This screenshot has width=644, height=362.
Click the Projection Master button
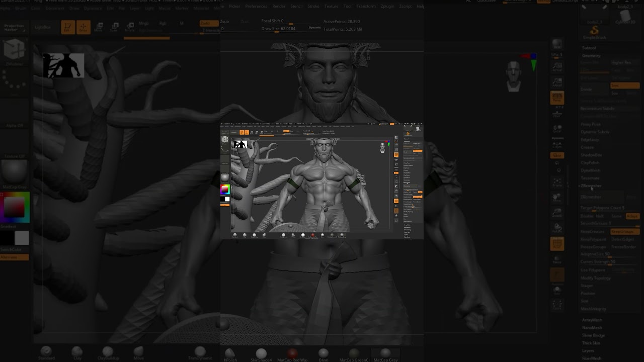[x=15, y=27]
